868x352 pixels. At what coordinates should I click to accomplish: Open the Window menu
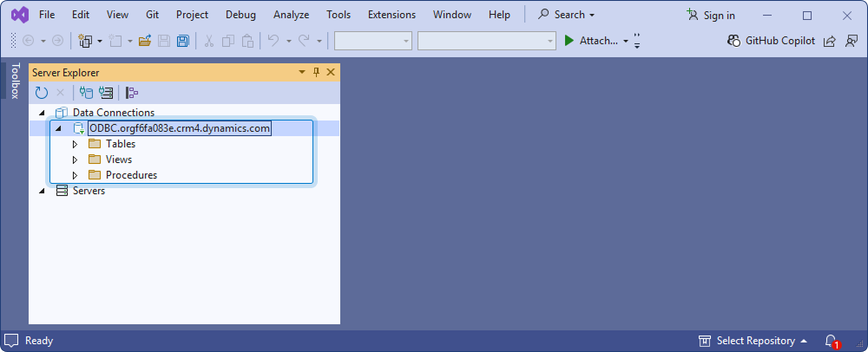pos(452,15)
